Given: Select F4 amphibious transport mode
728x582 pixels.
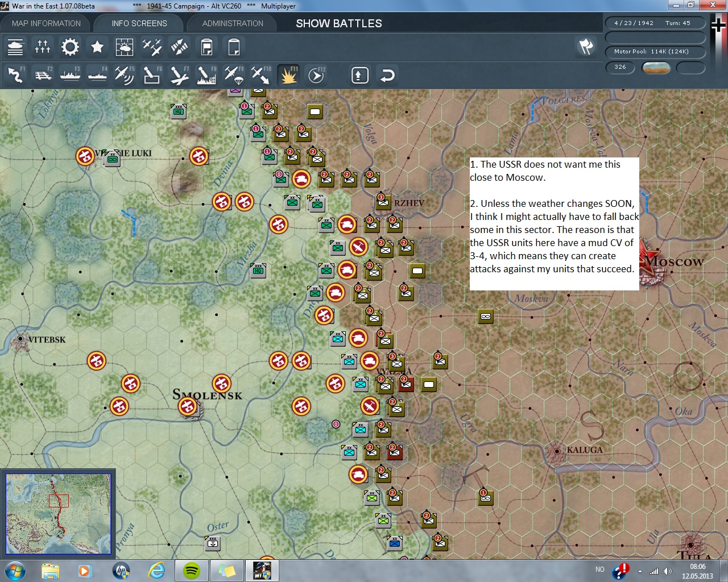Looking at the screenshot, I should [97, 75].
